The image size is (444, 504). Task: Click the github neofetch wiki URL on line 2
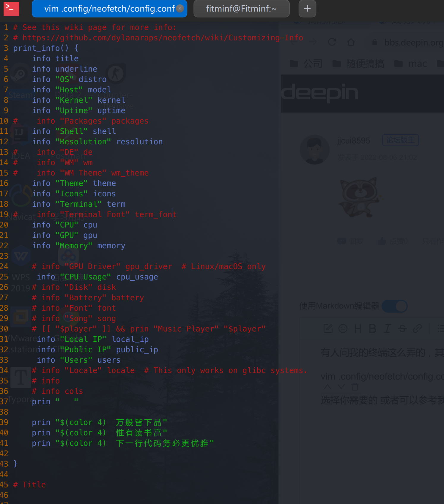(x=163, y=38)
